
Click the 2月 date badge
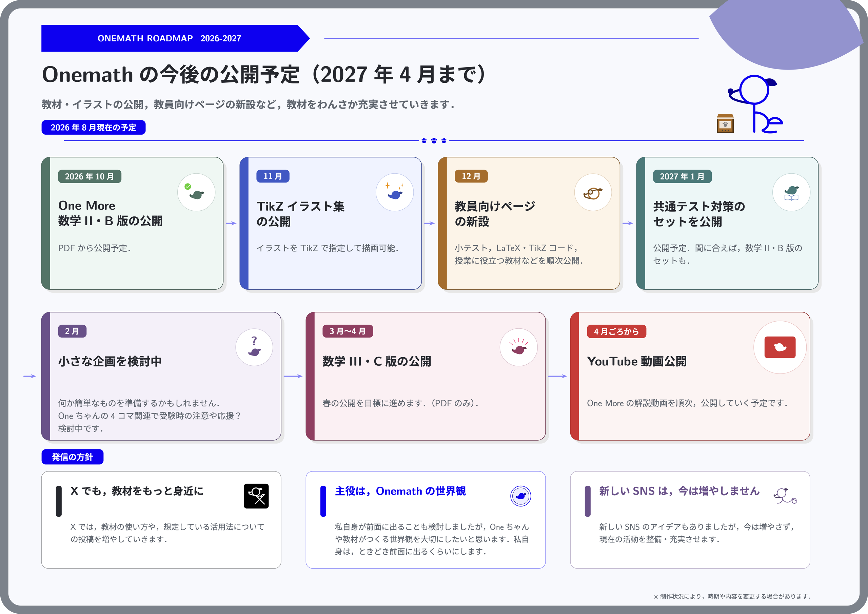pyautogui.click(x=72, y=331)
